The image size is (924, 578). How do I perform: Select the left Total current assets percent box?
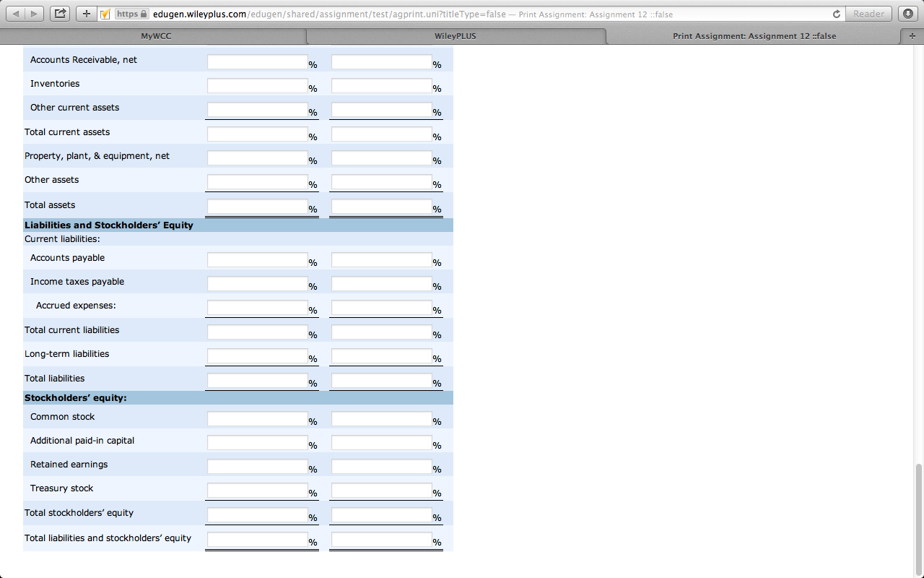[x=258, y=134]
